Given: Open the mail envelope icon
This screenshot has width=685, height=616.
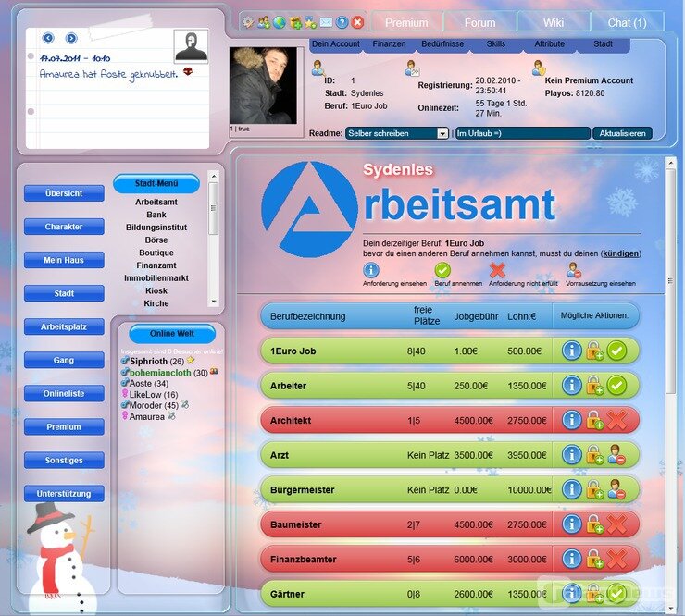Looking at the screenshot, I should (x=327, y=22).
